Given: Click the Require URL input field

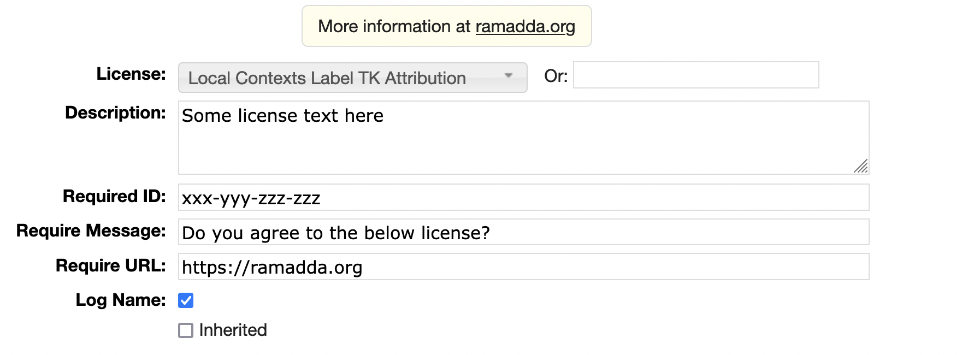Looking at the screenshot, I should tap(523, 267).
